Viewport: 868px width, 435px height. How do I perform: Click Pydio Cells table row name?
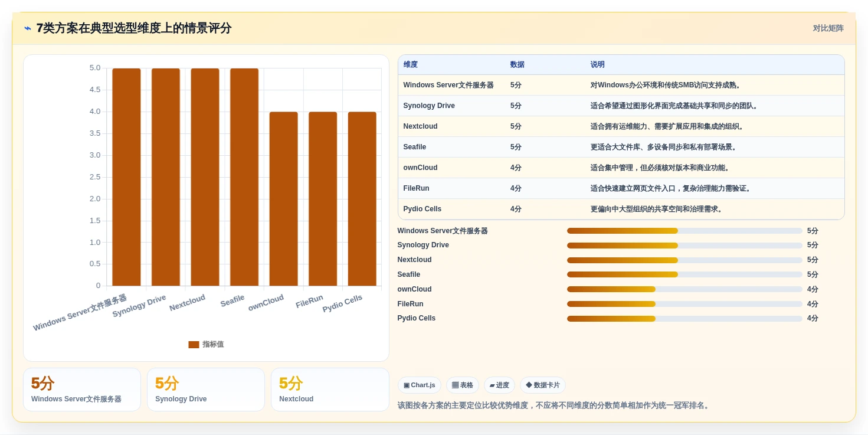coord(422,209)
